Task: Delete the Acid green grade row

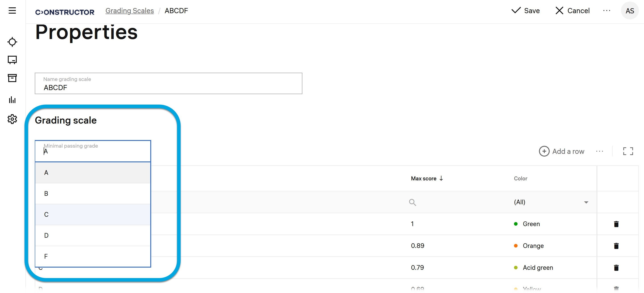Action: [616, 268]
